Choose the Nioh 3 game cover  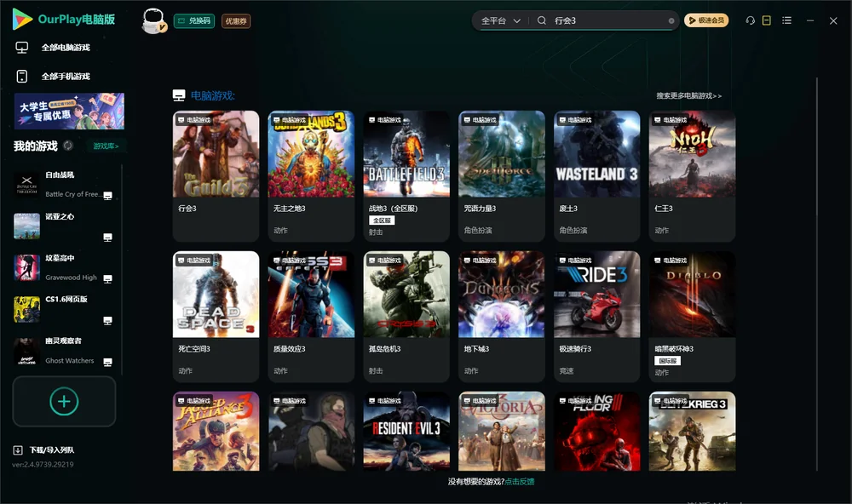pos(692,154)
